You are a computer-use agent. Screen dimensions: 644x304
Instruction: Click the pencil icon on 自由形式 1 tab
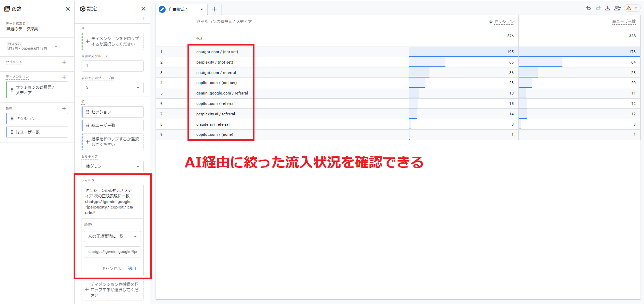point(162,9)
